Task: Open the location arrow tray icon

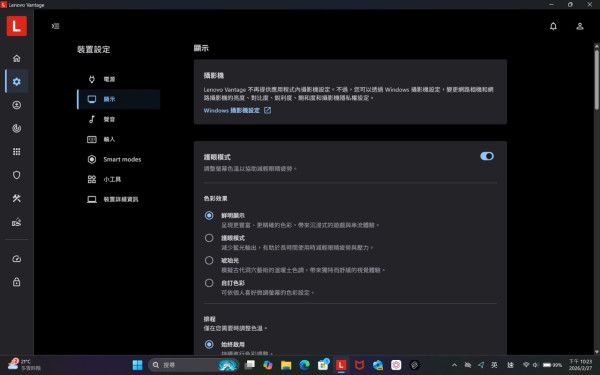Action: [x=481, y=365]
